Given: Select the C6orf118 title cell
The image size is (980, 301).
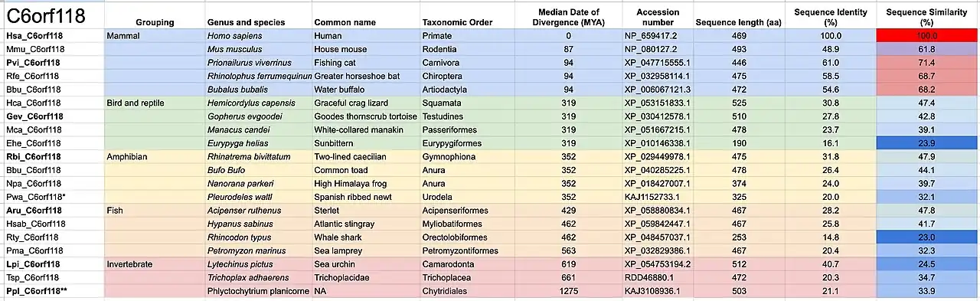Looking at the screenshot, I should point(52,15).
